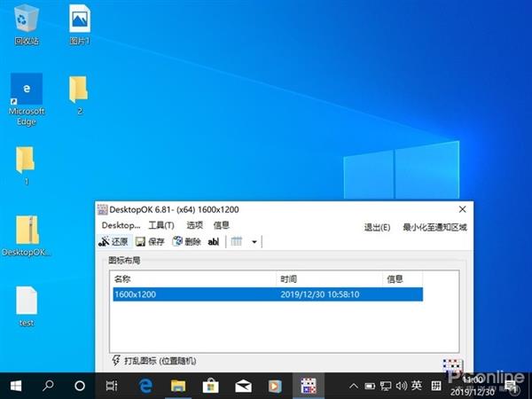
Task: Click the DesktopOK title bar app icon
Action: [x=103, y=209]
